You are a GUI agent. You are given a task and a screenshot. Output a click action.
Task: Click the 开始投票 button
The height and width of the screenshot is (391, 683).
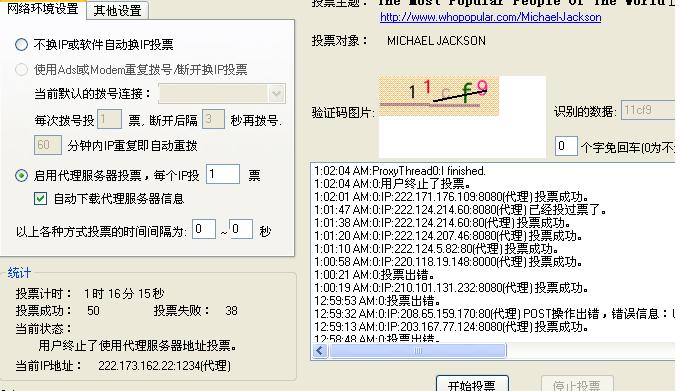coord(472,384)
